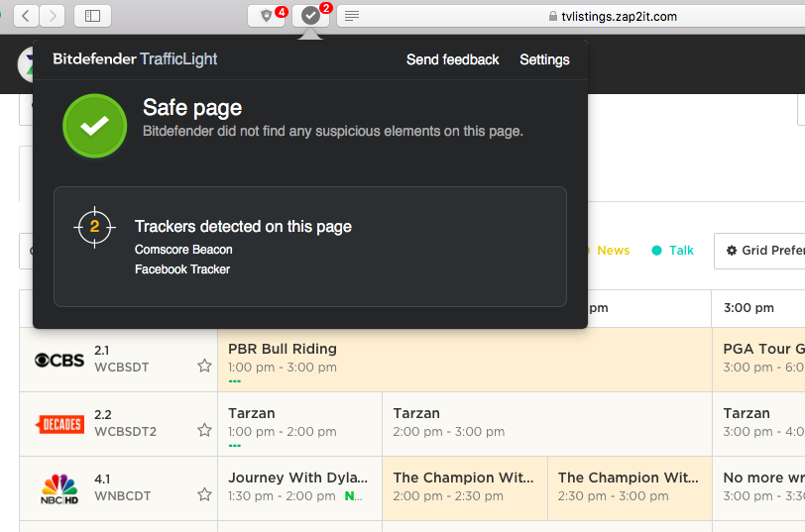
Task: Click the 3:00 pm time header
Action: coord(748,308)
